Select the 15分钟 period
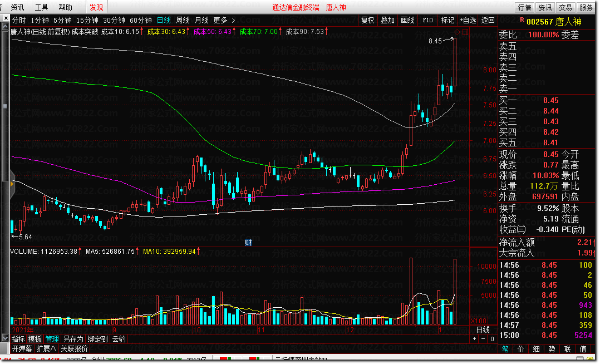 pyautogui.click(x=87, y=20)
